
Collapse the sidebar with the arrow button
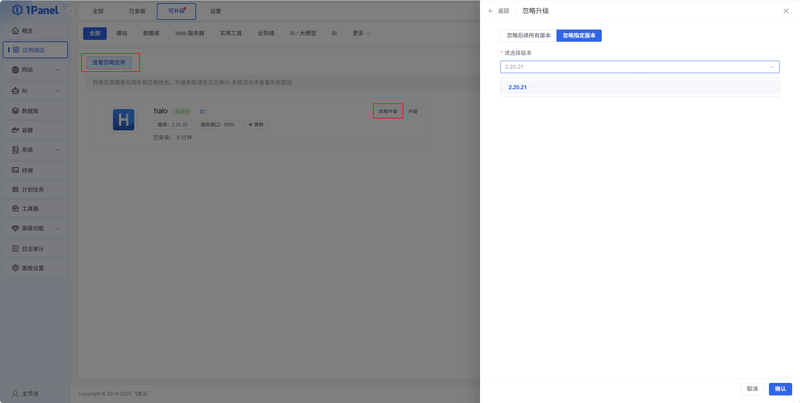(70, 11)
